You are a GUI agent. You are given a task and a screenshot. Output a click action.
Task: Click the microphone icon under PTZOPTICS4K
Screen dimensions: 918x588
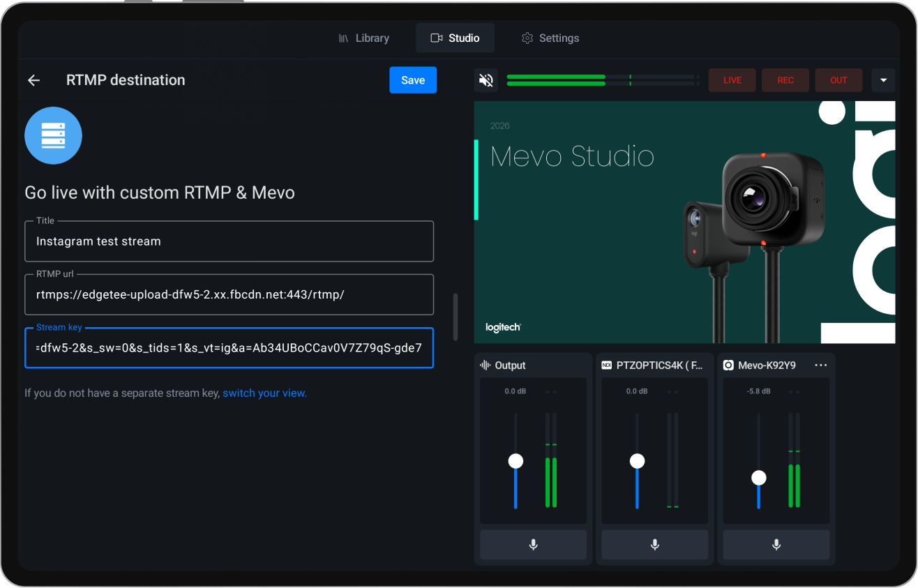click(x=654, y=545)
